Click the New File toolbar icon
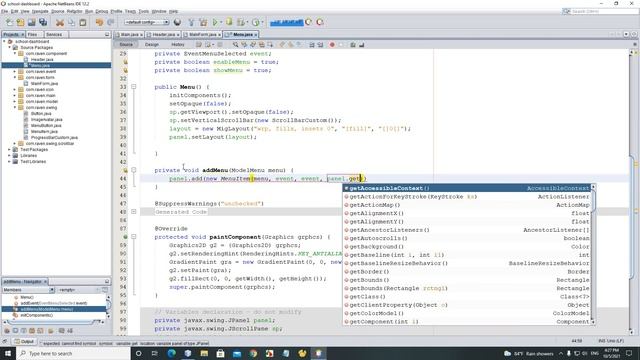Image resolution: width=640 pixels, height=360 pixels. tap(9, 22)
